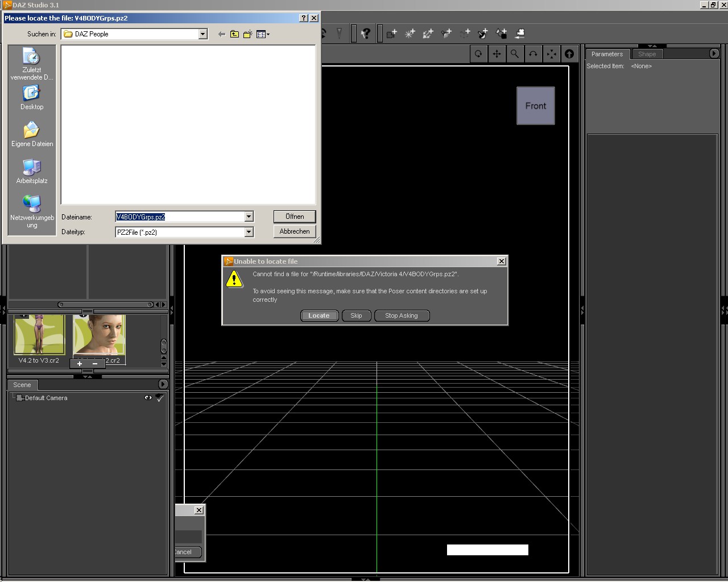Click the vertical scrollbar thumb beside thumbnails

tap(164, 346)
